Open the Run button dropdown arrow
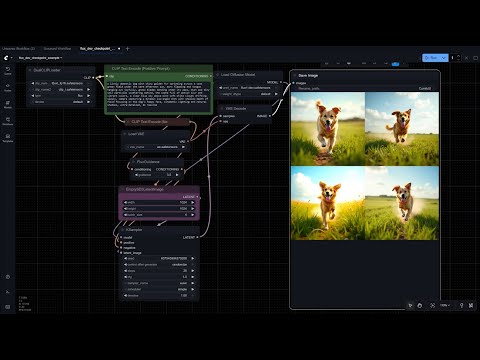The width and height of the screenshot is (480, 360). click(444, 58)
